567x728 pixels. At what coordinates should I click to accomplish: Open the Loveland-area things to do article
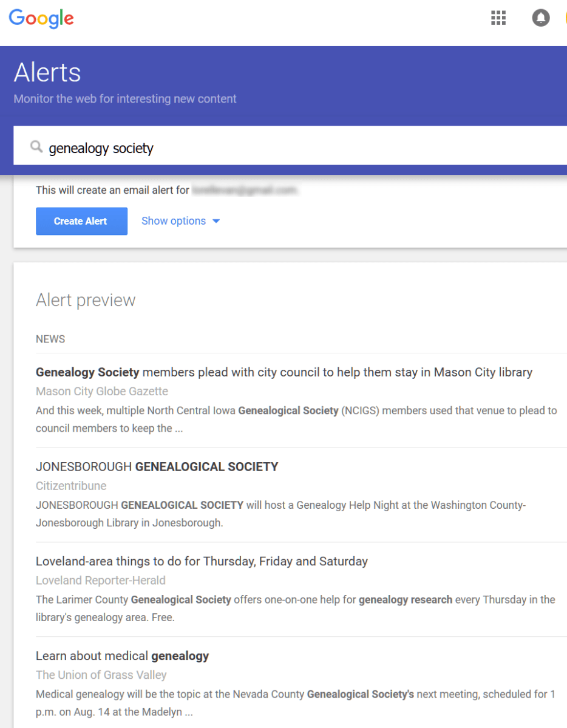[x=202, y=561]
